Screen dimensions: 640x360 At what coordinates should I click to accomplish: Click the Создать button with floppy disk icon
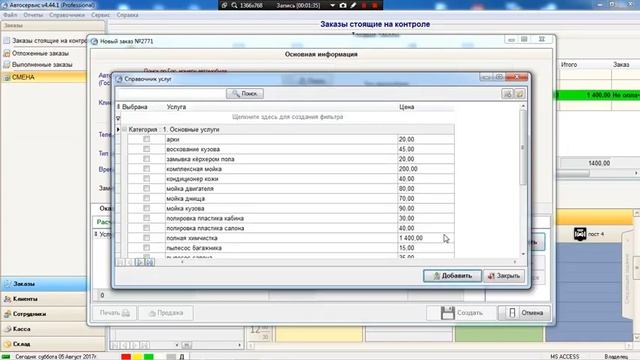click(x=462, y=313)
